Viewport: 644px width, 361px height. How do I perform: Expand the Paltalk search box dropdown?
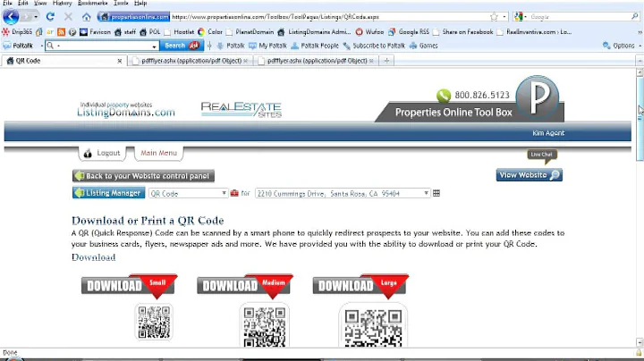click(x=154, y=46)
